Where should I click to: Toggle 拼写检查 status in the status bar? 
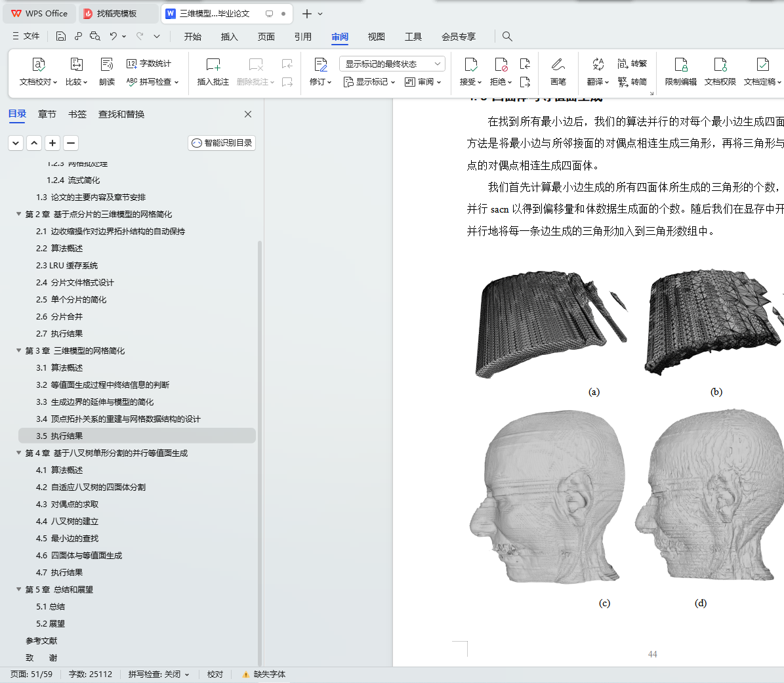[x=158, y=674]
